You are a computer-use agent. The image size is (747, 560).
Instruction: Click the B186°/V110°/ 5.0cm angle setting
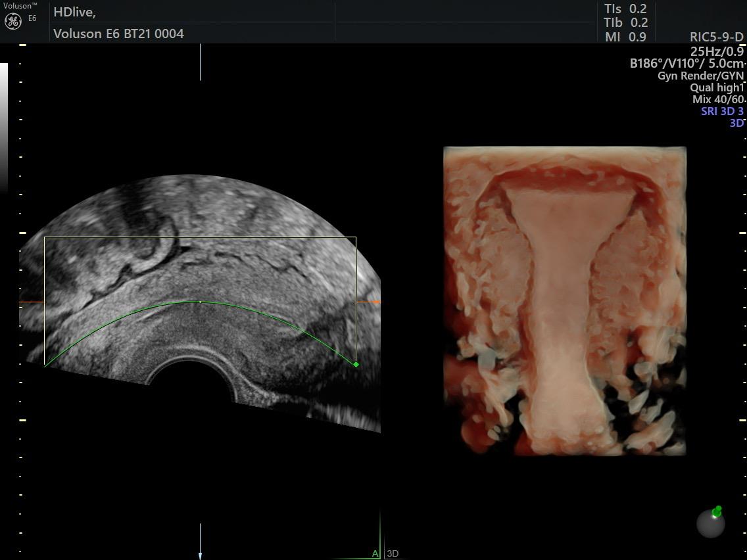(687, 64)
